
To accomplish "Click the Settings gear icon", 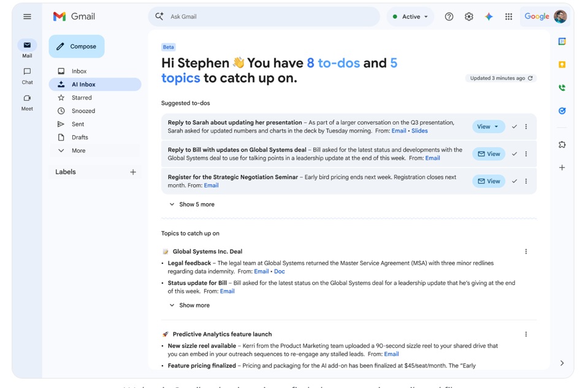I will 469,17.
